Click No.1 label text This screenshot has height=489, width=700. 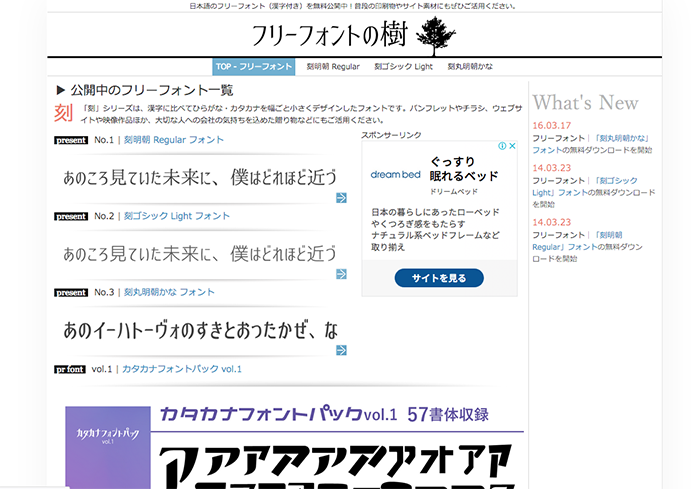[104, 140]
